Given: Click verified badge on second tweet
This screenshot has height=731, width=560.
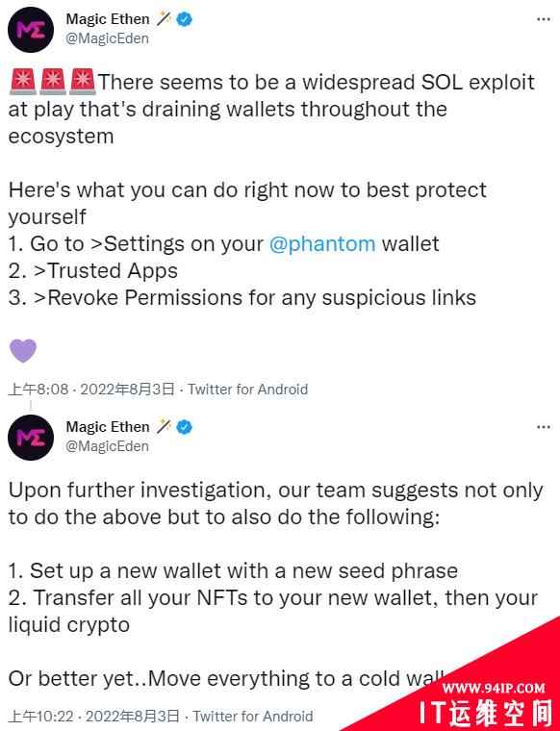Looking at the screenshot, I should pos(185,426).
